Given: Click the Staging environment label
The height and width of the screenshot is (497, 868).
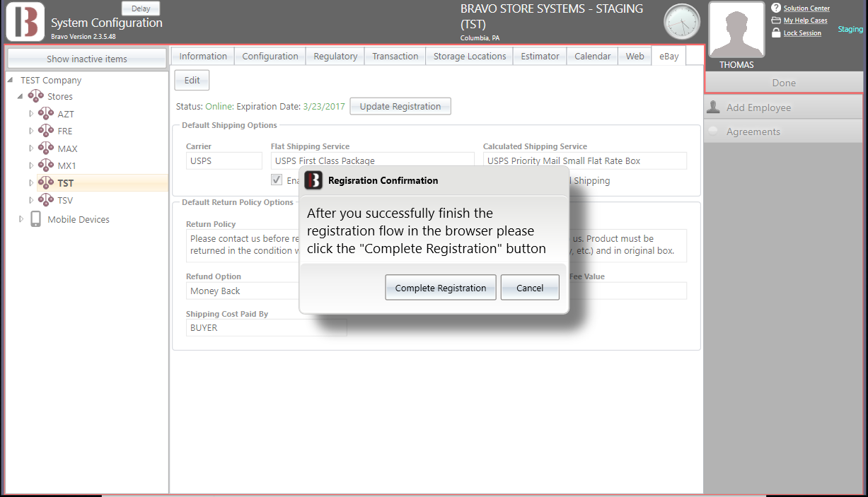Looking at the screenshot, I should coord(850,29).
